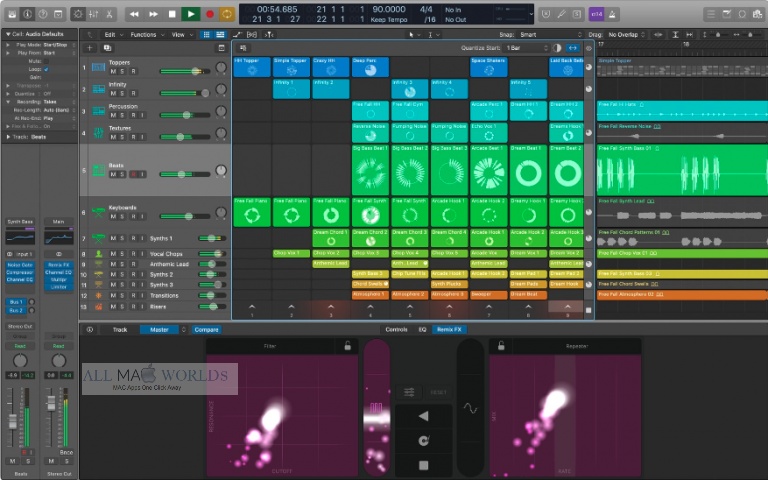Image resolution: width=768 pixels, height=480 pixels.
Task: Open Quick Help question mark button
Action: pyautogui.click(x=43, y=14)
